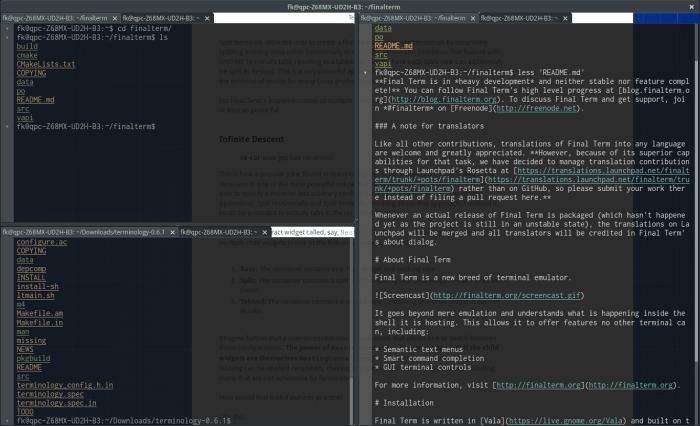Screen dimensions: 700x426
Task: Open the screencast.gif link
Action: [507, 296]
